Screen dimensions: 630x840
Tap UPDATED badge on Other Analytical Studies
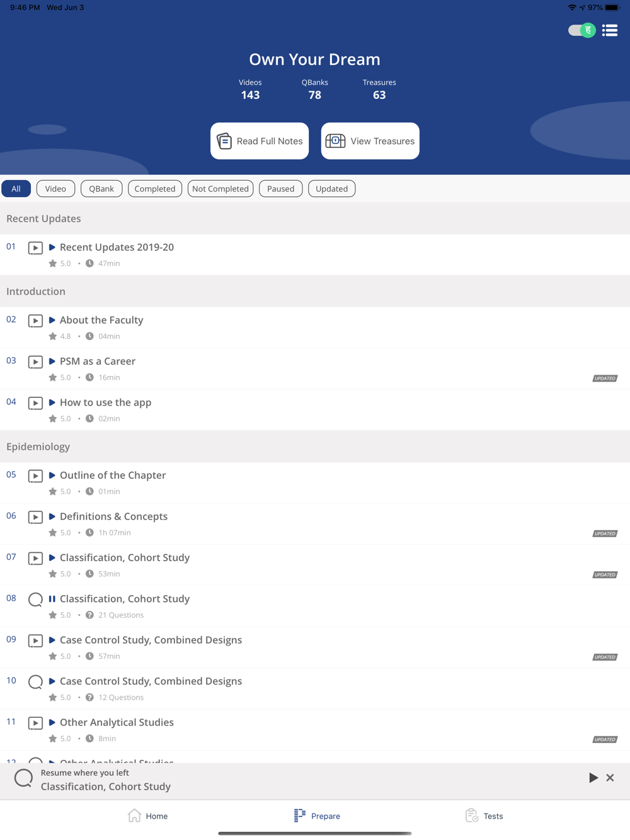pos(605,740)
